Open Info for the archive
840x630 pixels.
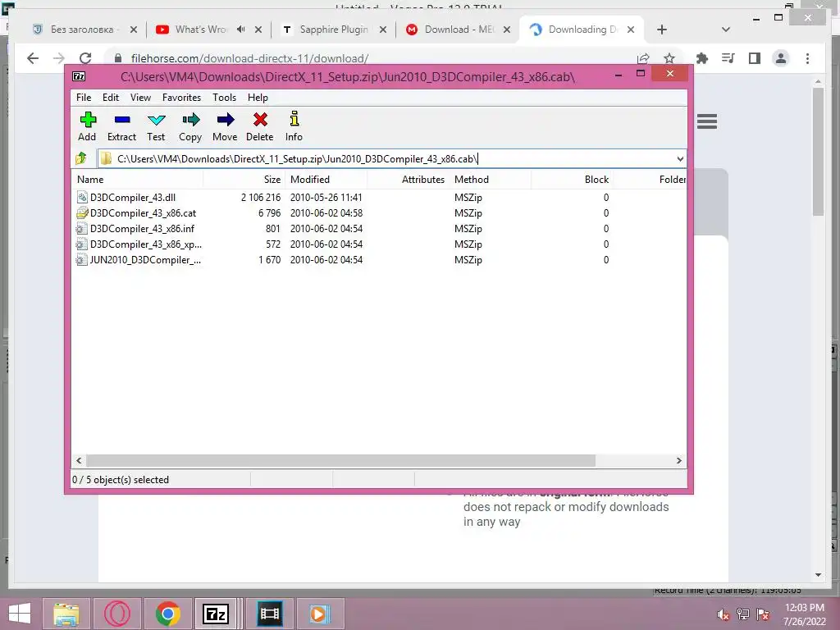pyautogui.click(x=294, y=127)
